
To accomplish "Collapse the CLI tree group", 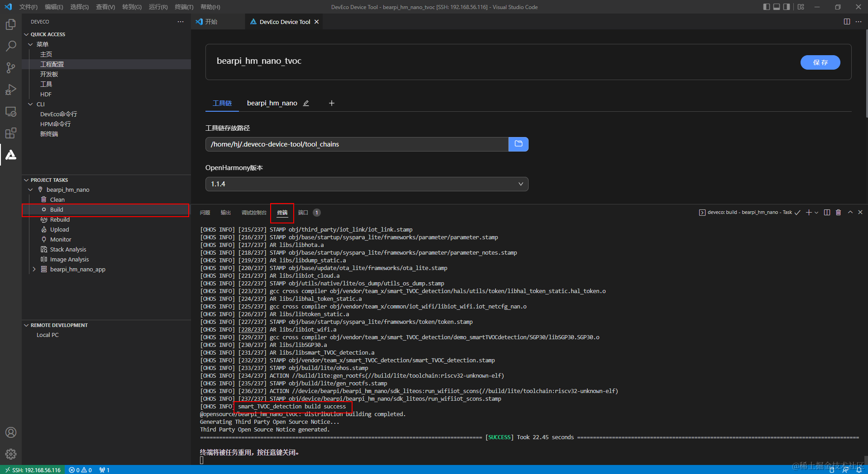I will [30, 104].
